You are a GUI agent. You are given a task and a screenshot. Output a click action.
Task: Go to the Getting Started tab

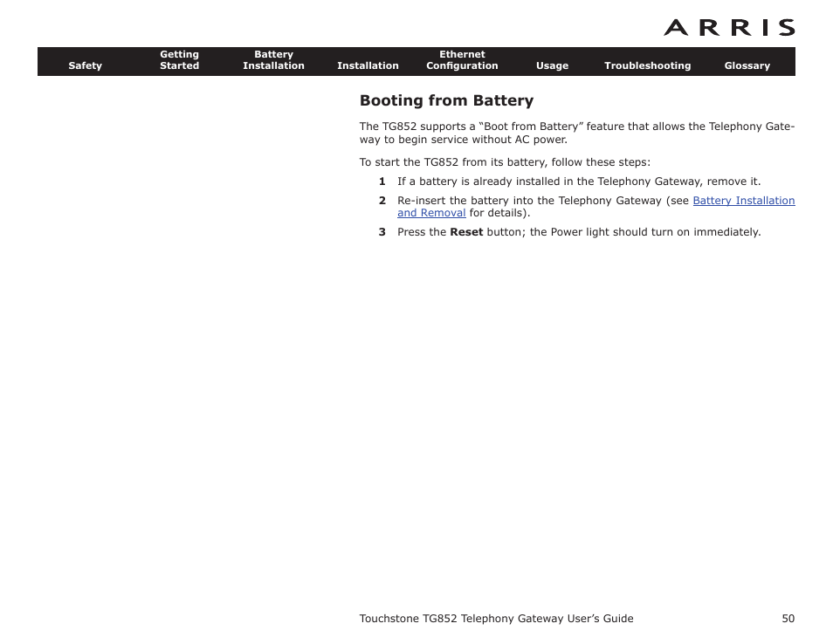pyautogui.click(x=180, y=60)
